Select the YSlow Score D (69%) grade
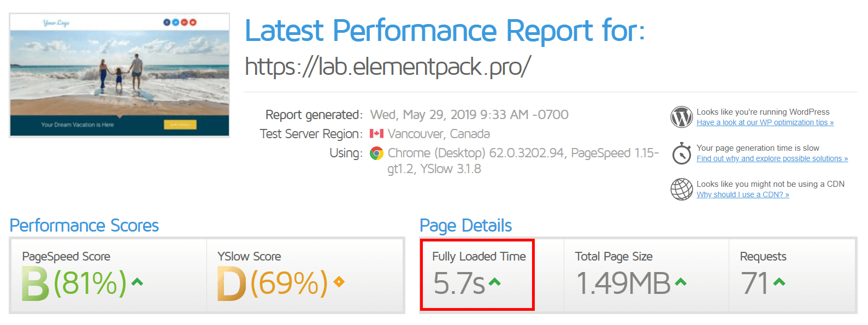868x325 pixels. [272, 283]
